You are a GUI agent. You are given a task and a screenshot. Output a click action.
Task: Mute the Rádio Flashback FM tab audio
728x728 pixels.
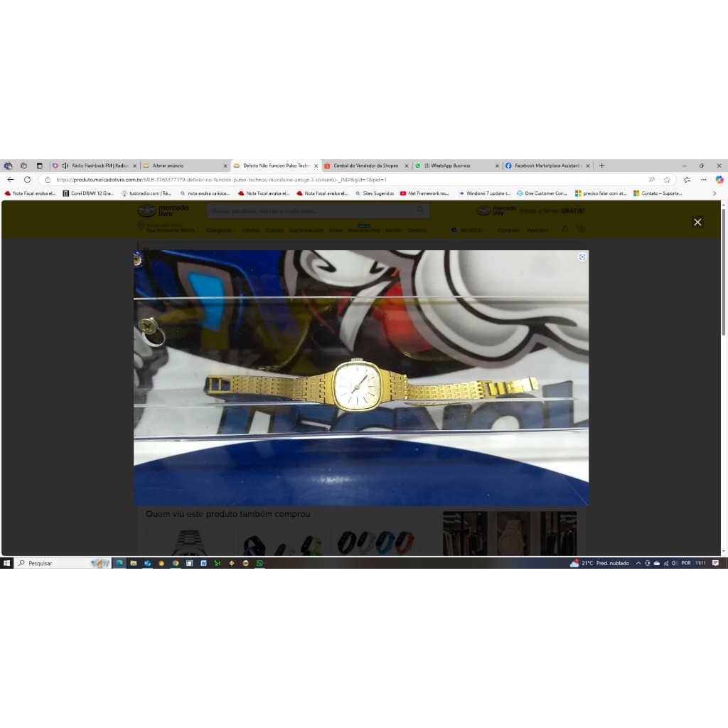[65, 166]
